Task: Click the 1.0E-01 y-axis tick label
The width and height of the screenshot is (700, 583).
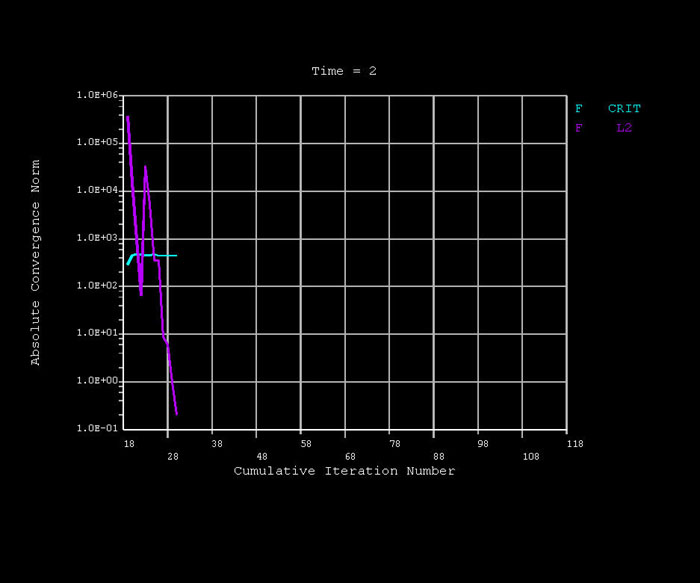Action: click(97, 429)
